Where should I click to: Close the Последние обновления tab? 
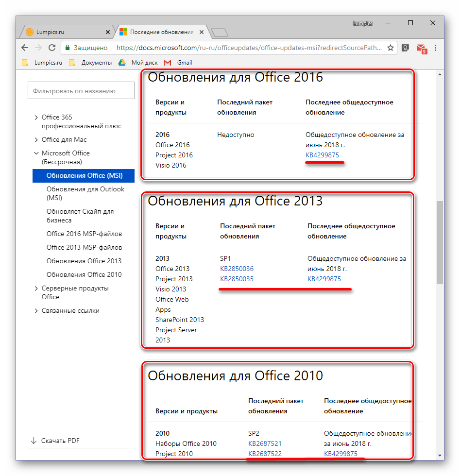(202, 32)
